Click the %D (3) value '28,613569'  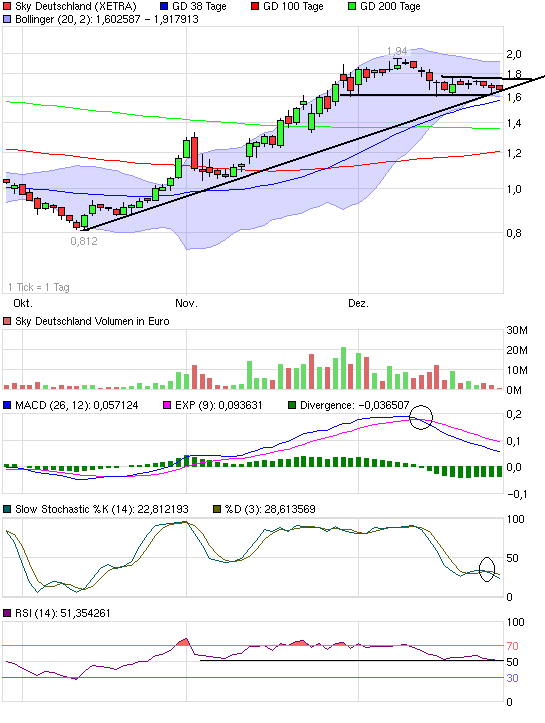(290, 509)
